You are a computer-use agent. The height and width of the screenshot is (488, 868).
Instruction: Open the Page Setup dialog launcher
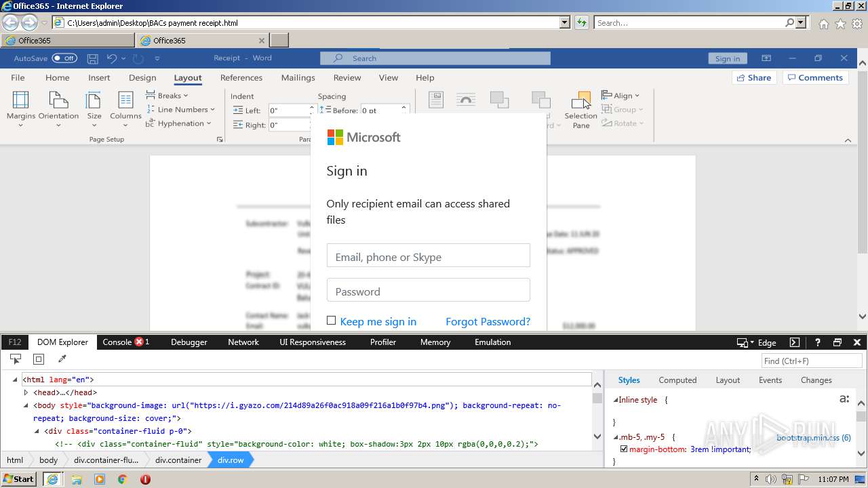pos(219,139)
